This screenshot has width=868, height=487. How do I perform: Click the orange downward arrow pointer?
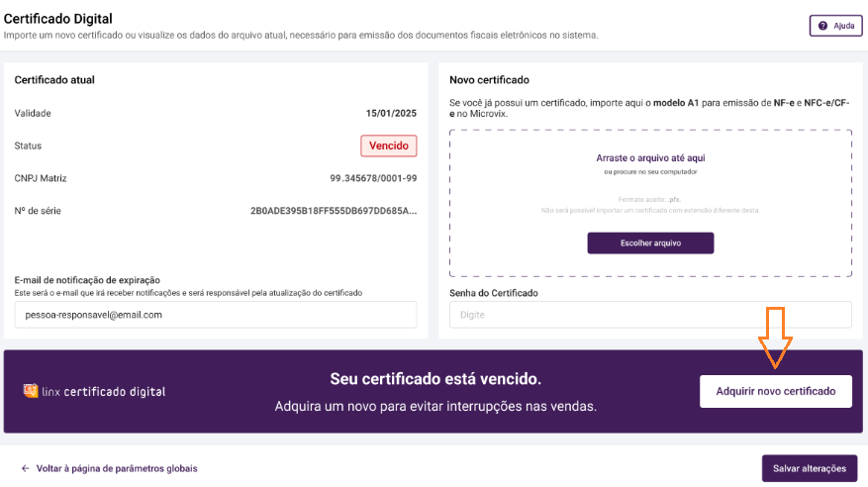(x=775, y=337)
